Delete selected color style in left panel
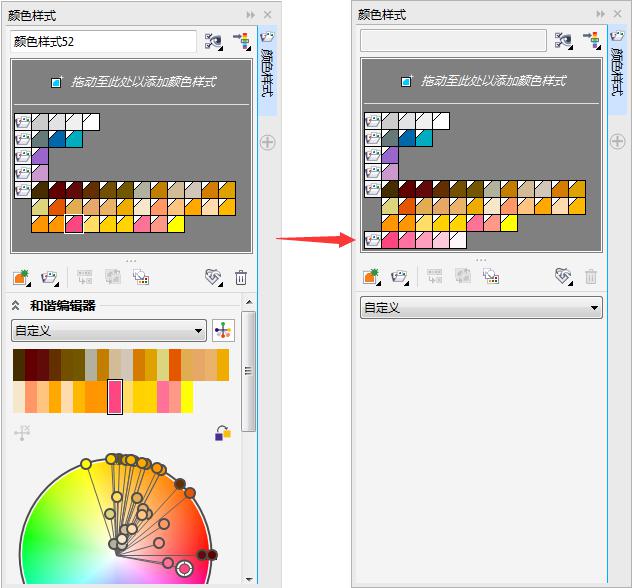The width and height of the screenshot is (632, 588). tap(241, 278)
